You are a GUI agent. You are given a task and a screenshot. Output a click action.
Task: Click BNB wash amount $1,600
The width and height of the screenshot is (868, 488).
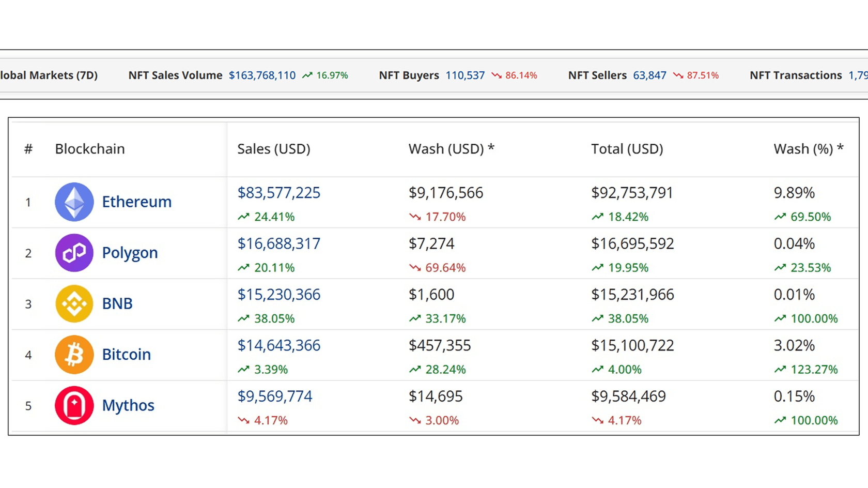[431, 295]
